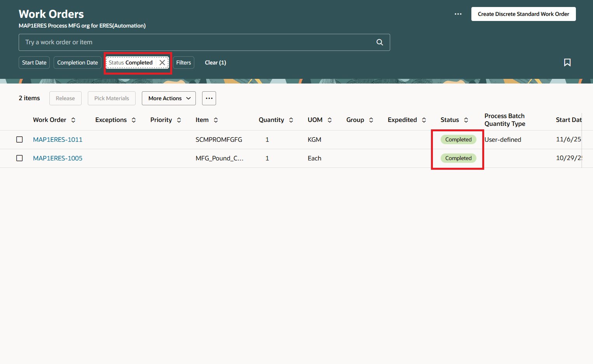The height and width of the screenshot is (364, 593).
Task: Click the MFG_Pound_C… item cell
Action: pos(220,158)
